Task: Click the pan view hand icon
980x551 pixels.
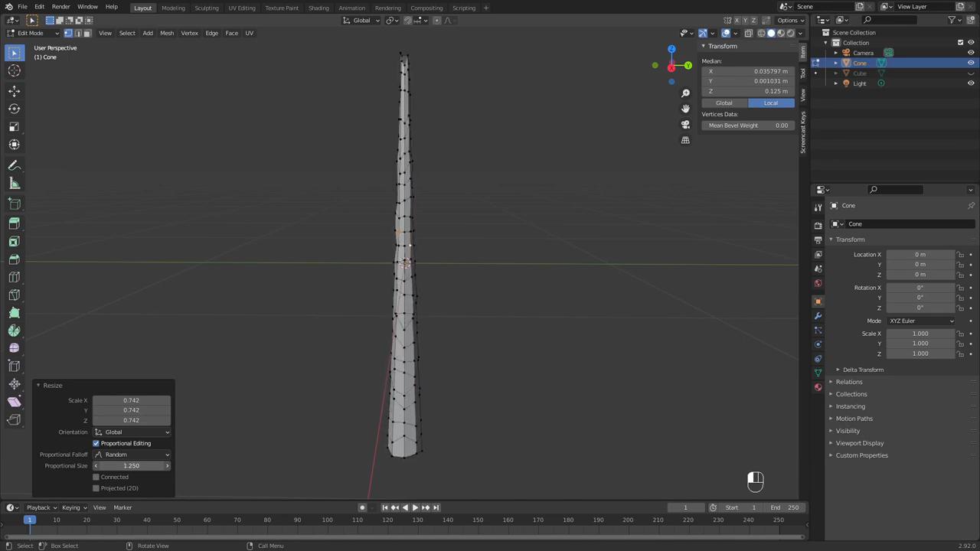Action: 685,109
